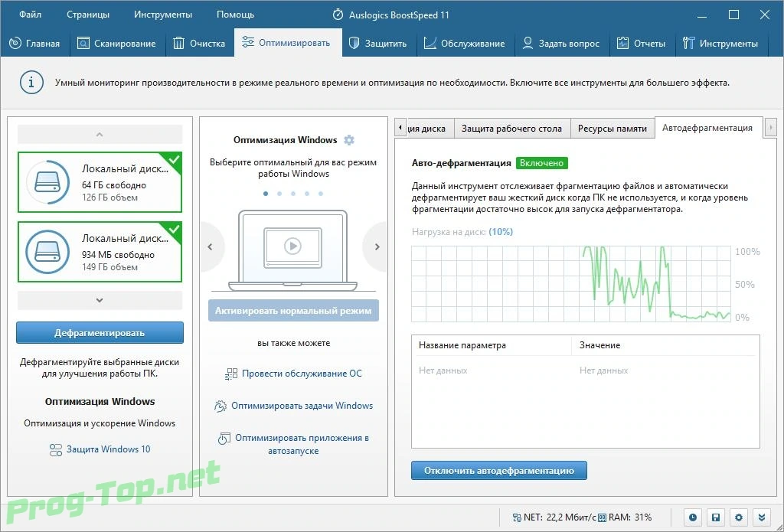The image size is (784, 532).
Task: Open the Защитить tab
Action: 378,44
